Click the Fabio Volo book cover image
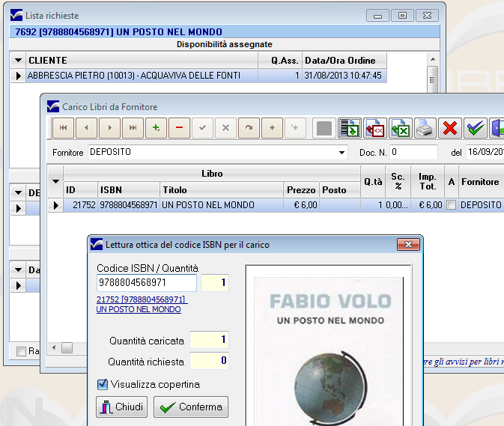 pyautogui.click(x=329, y=350)
